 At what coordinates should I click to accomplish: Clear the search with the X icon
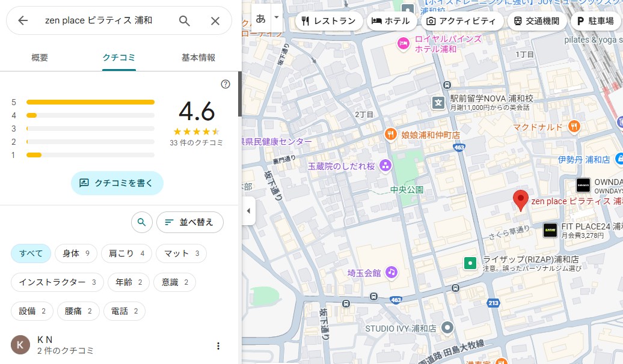pos(215,21)
